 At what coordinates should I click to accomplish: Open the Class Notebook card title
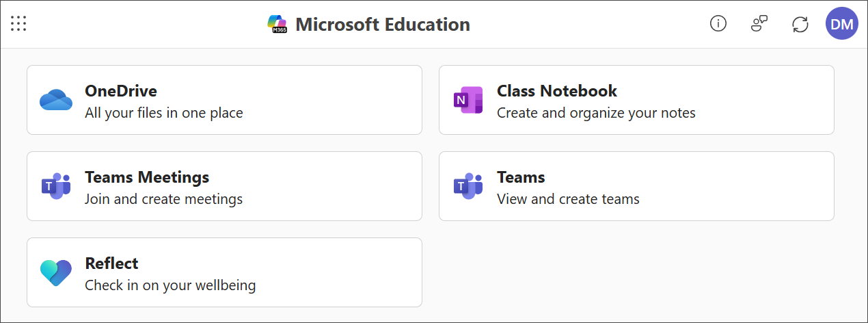tap(557, 91)
